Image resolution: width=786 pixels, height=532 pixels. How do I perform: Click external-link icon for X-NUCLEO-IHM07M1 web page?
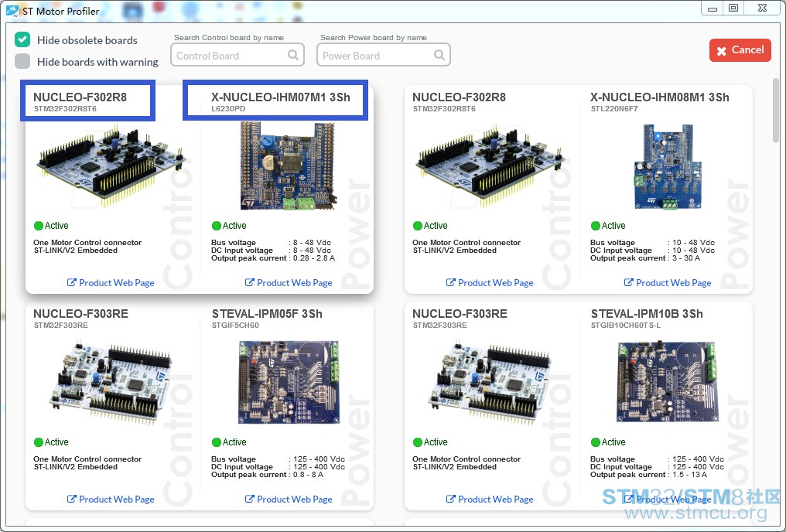tap(250, 282)
